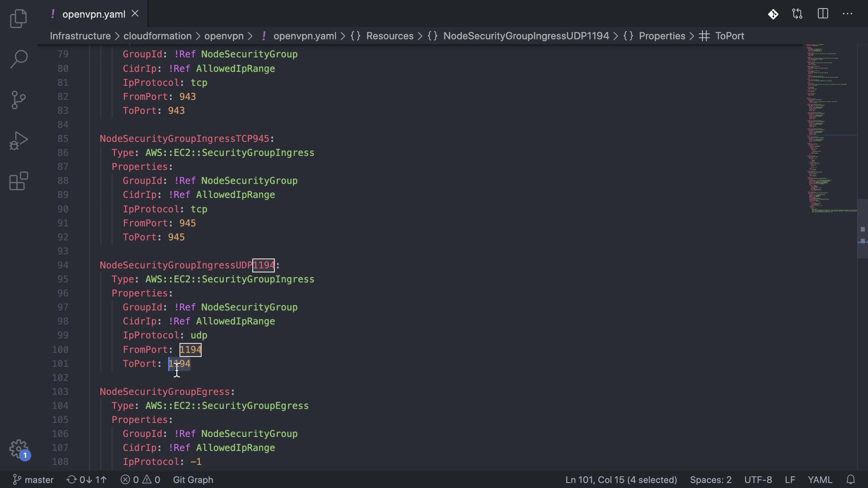Viewport: 868px width, 488px height.
Task: Click the cloudformation breadcrumb folder
Action: pos(157,36)
